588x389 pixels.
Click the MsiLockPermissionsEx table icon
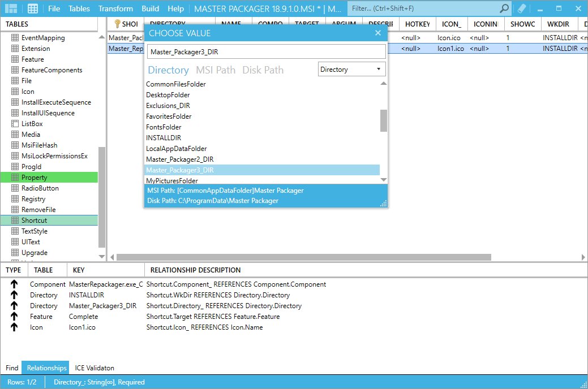click(x=15, y=156)
